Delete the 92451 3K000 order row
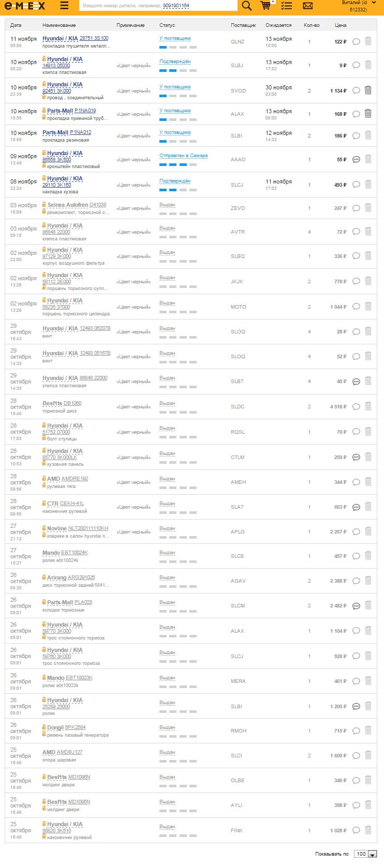 [x=368, y=90]
